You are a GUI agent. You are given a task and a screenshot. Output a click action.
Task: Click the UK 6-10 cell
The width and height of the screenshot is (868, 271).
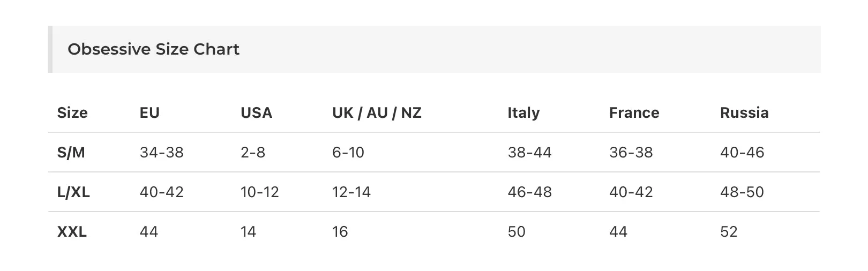348,153
